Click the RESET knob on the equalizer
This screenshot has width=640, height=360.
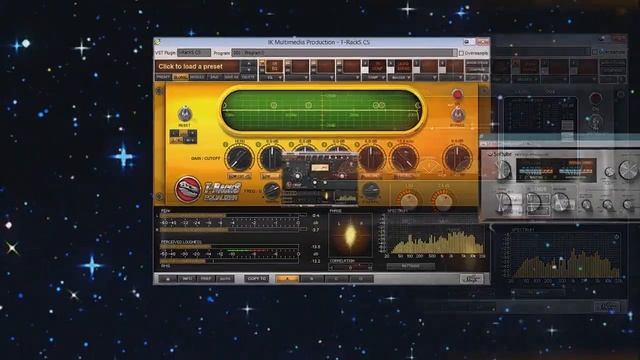[x=184, y=114]
